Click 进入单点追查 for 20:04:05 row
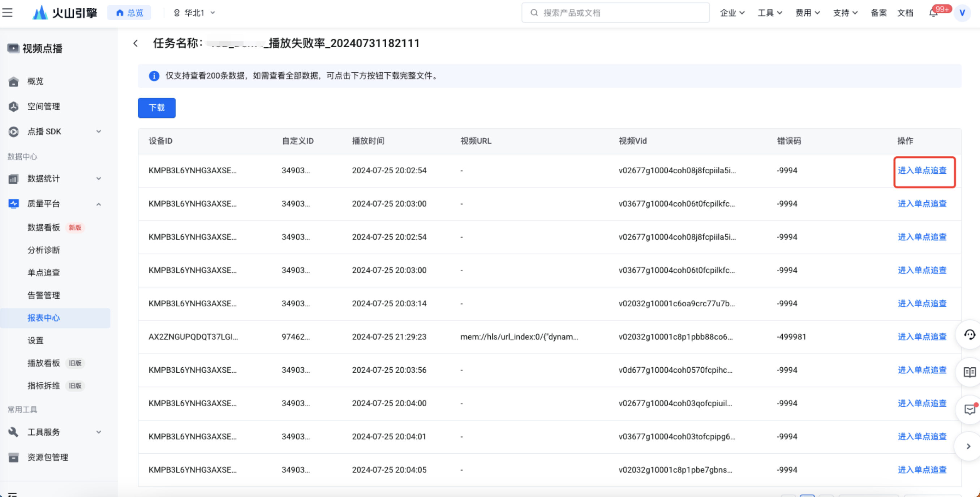Viewport: 980px width, 497px height. pos(922,470)
